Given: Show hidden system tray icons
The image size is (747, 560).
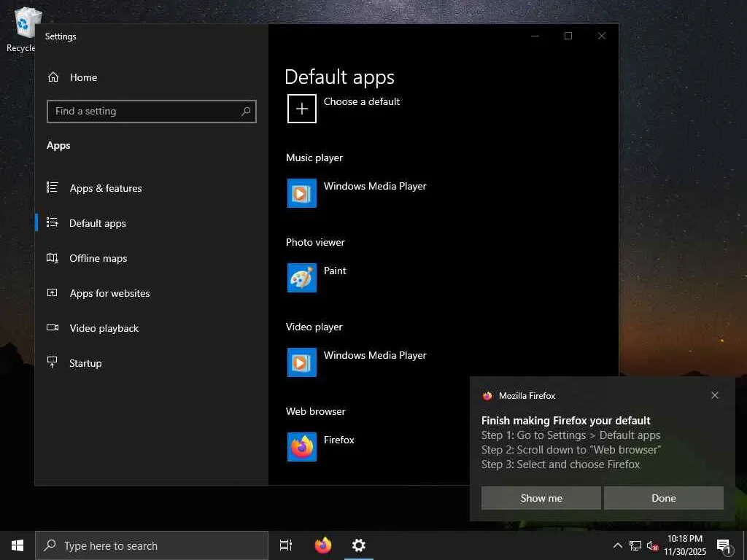Looking at the screenshot, I should tap(617, 545).
